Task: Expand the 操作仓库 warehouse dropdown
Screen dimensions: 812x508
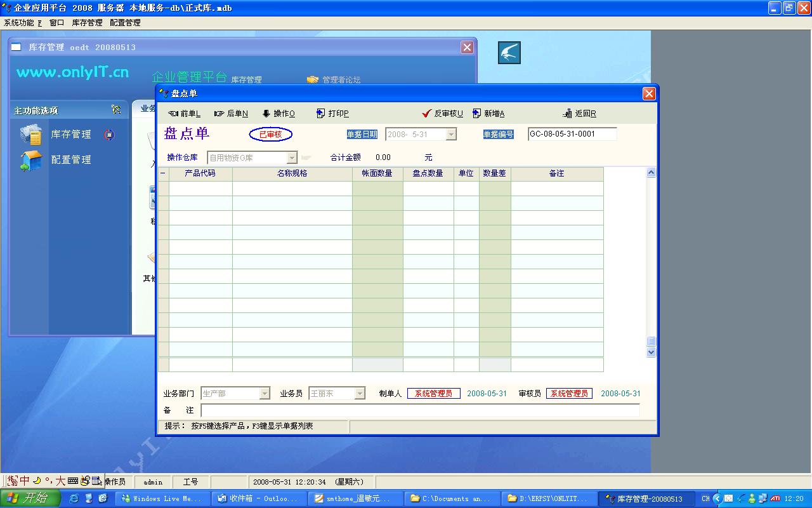Action: click(x=292, y=157)
